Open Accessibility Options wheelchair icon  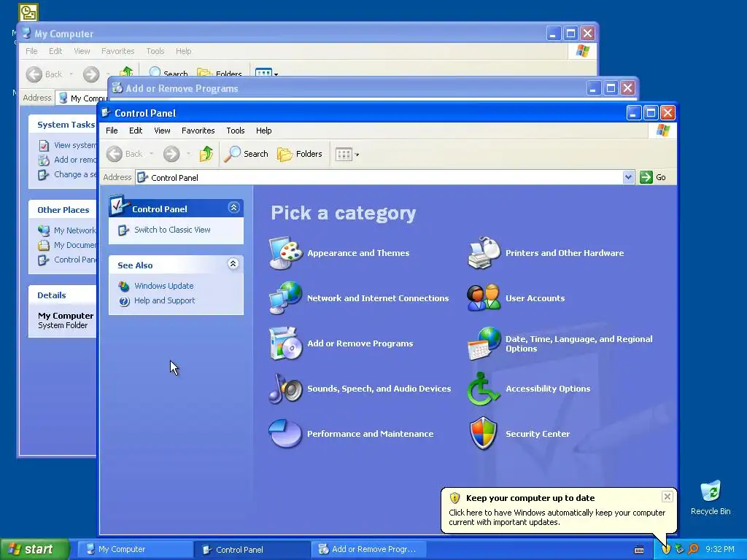click(x=484, y=389)
